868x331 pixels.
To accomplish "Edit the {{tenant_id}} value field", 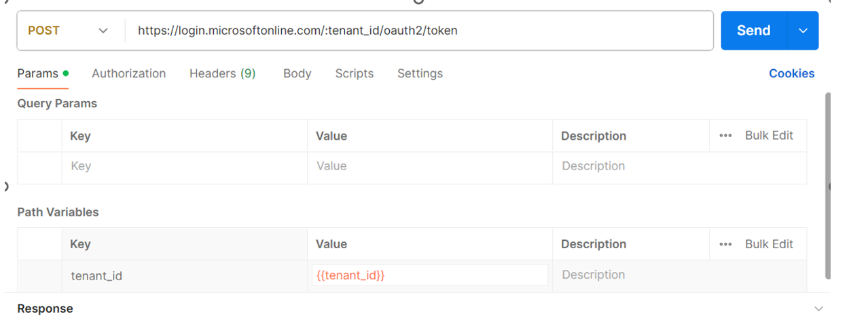I will 429,275.
